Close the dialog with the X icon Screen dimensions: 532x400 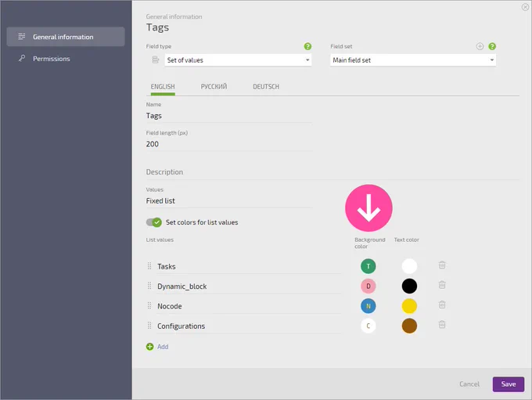click(525, 7)
